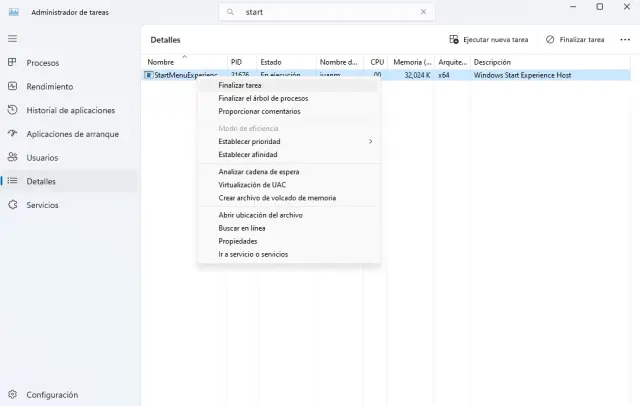The width and height of the screenshot is (640, 406).
Task: Choose Propiedades from the context menu
Action: (x=238, y=241)
